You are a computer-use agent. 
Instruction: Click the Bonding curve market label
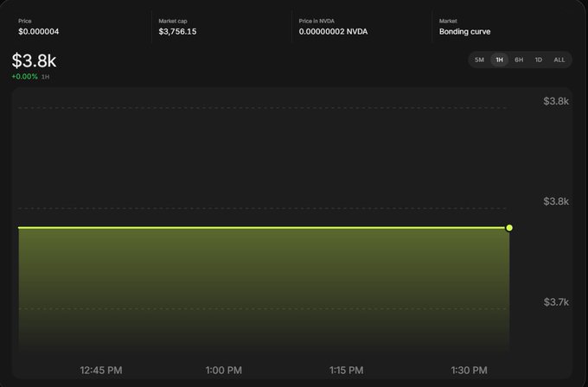464,31
